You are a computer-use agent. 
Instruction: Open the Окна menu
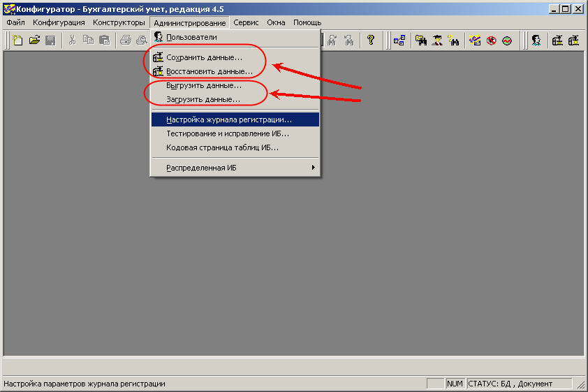[276, 22]
